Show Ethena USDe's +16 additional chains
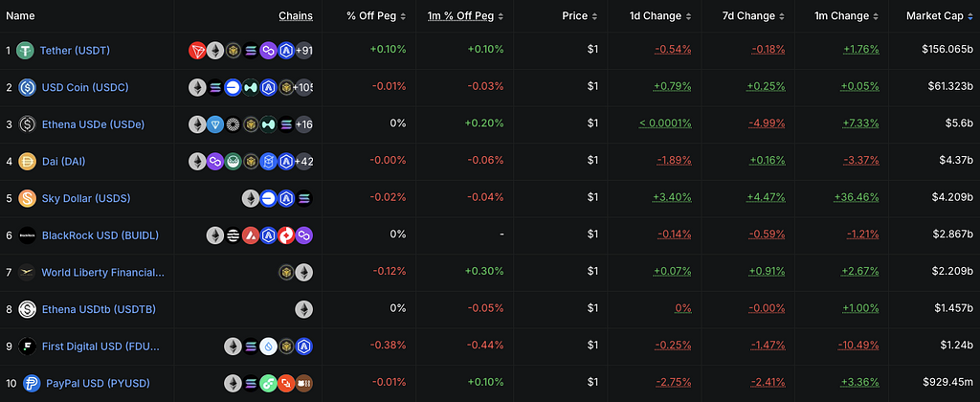 (x=302, y=124)
